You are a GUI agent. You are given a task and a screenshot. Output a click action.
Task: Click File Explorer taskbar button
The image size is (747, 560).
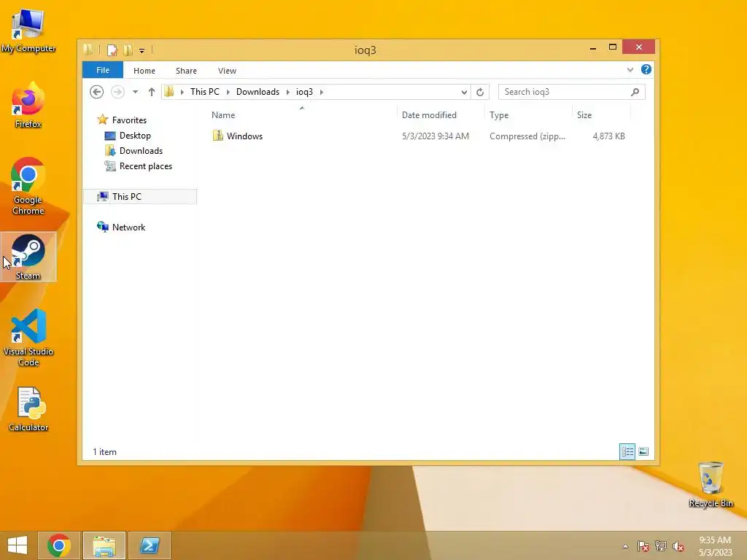pos(104,545)
